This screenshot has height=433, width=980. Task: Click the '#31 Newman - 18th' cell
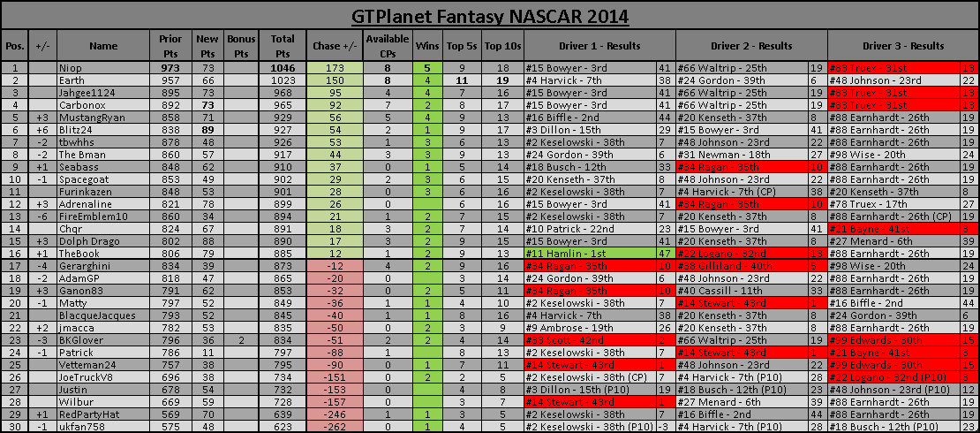(x=743, y=154)
